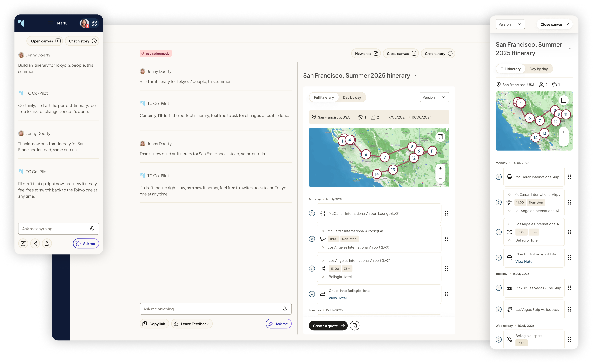Screen dimensions: 593x364
Task: Open Chat history in the mobile chat panel
Action: [82, 41]
